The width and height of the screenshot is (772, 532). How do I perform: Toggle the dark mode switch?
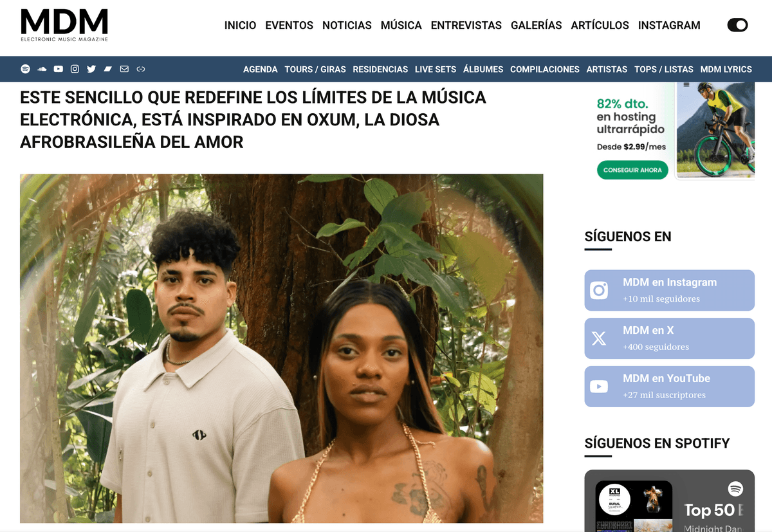click(x=737, y=25)
